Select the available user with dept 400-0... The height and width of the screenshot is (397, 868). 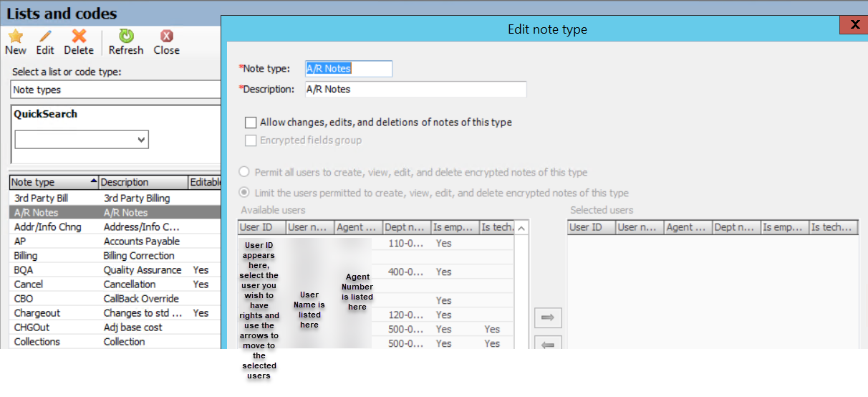377,272
